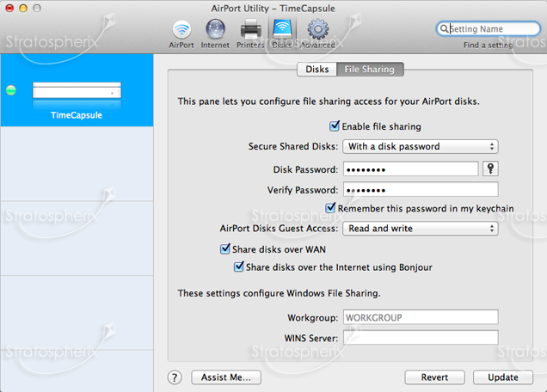Image resolution: width=547 pixels, height=392 pixels.
Task: Disable Share disks over the Internet using Bonjour
Action: tap(238, 266)
